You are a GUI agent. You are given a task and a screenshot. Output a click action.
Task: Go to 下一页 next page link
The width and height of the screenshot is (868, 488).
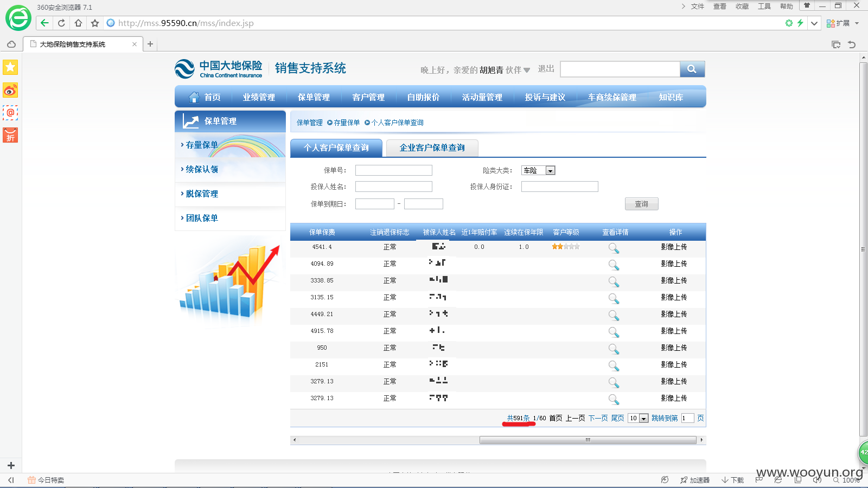click(598, 418)
